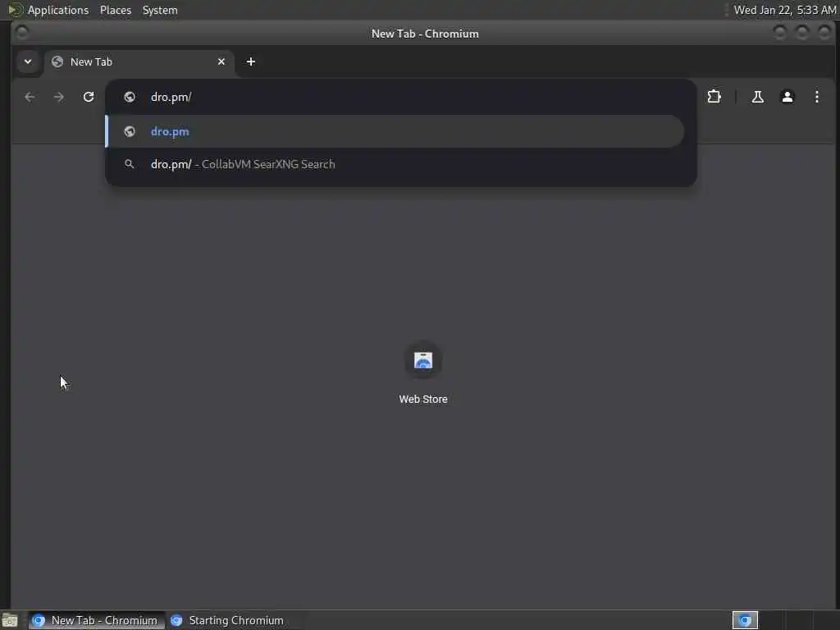Click the clock showing Wed Jan 22

(x=785, y=10)
